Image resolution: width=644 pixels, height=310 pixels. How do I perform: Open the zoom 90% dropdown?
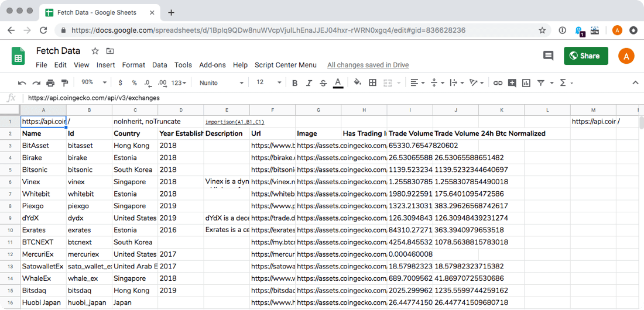(94, 82)
